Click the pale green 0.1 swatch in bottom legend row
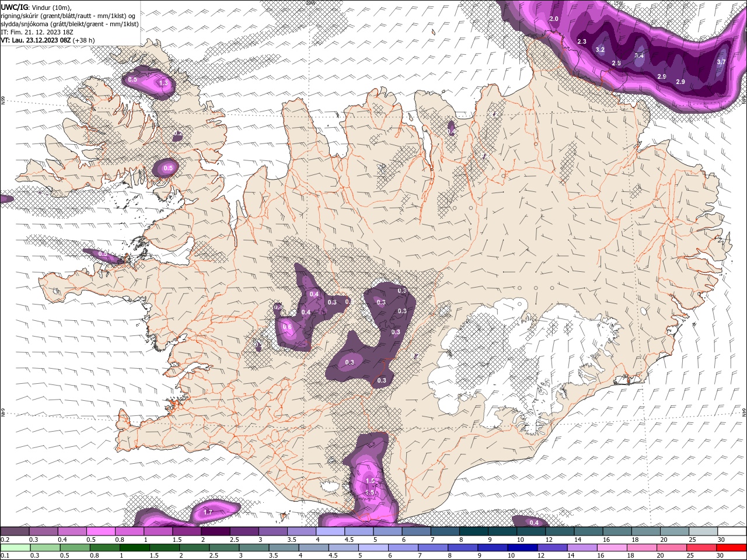Viewport: 747px width, 560px height. [15, 547]
